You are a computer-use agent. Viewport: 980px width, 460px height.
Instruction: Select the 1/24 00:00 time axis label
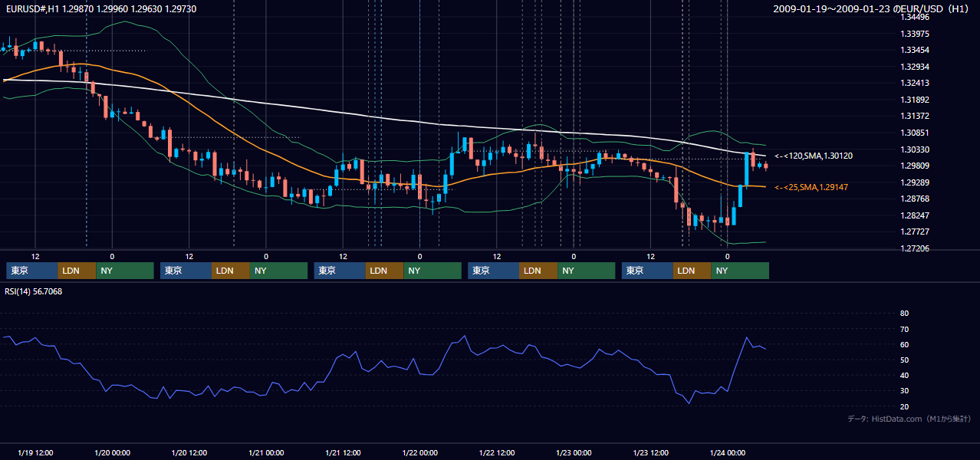[x=728, y=452]
